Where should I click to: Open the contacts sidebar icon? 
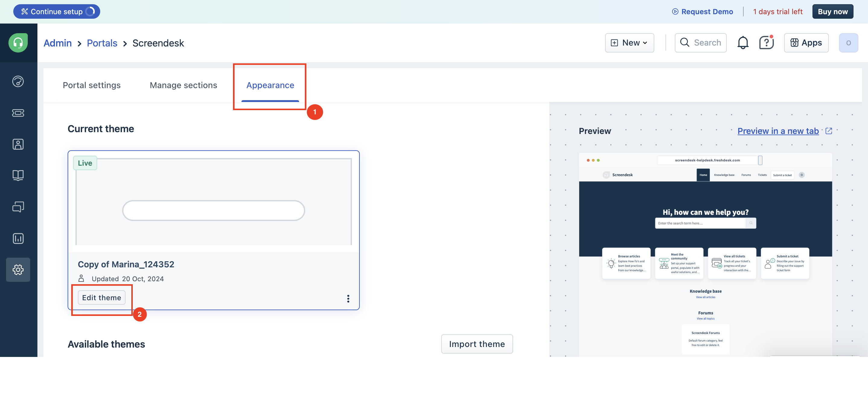click(18, 144)
